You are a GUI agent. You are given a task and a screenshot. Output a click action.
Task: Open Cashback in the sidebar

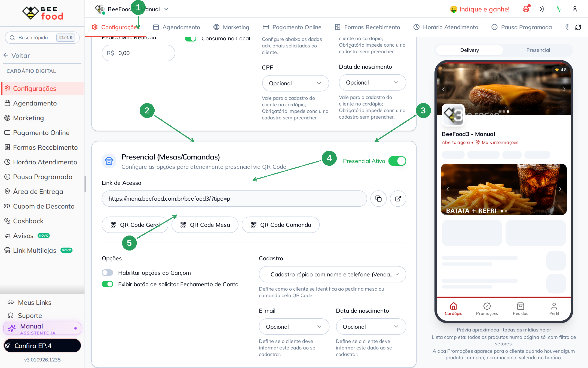(42, 221)
